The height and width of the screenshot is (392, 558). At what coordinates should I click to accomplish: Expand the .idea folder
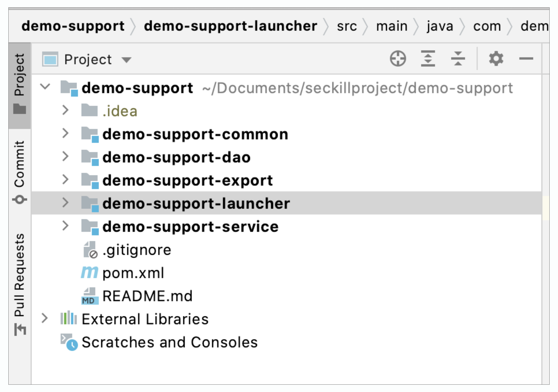pyautogui.click(x=65, y=110)
